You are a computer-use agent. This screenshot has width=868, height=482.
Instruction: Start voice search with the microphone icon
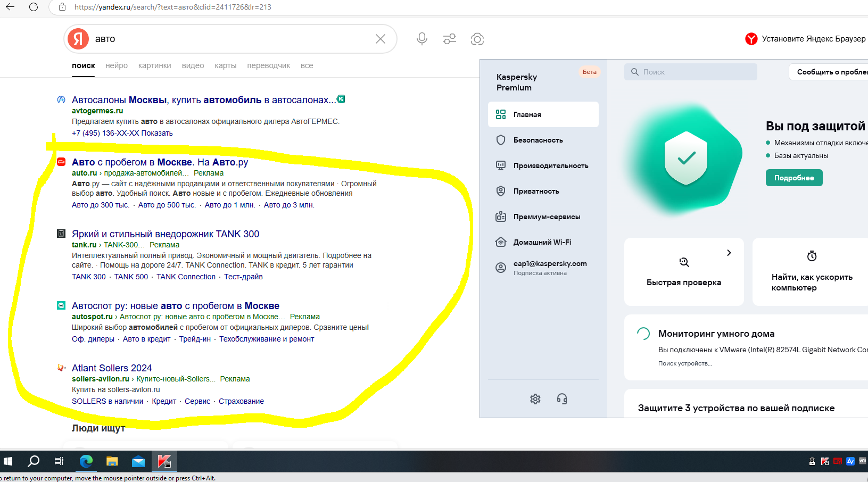(x=422, y=39)
